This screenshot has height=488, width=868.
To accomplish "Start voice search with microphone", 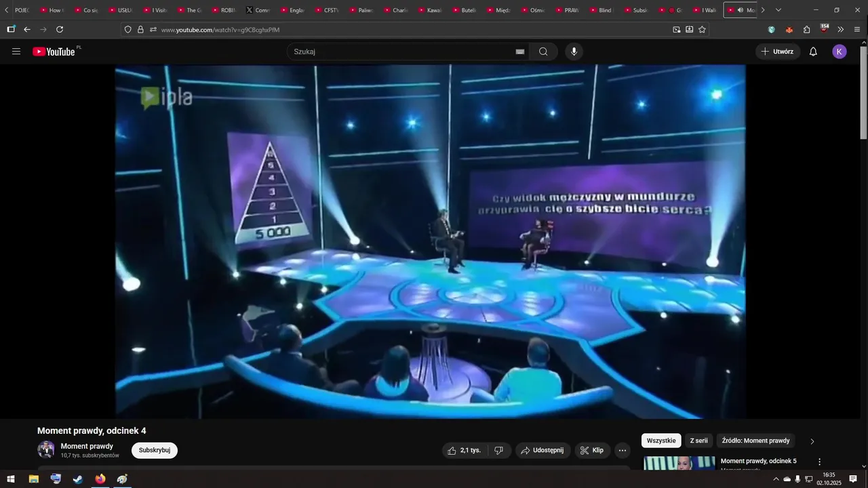I will 574,52.
